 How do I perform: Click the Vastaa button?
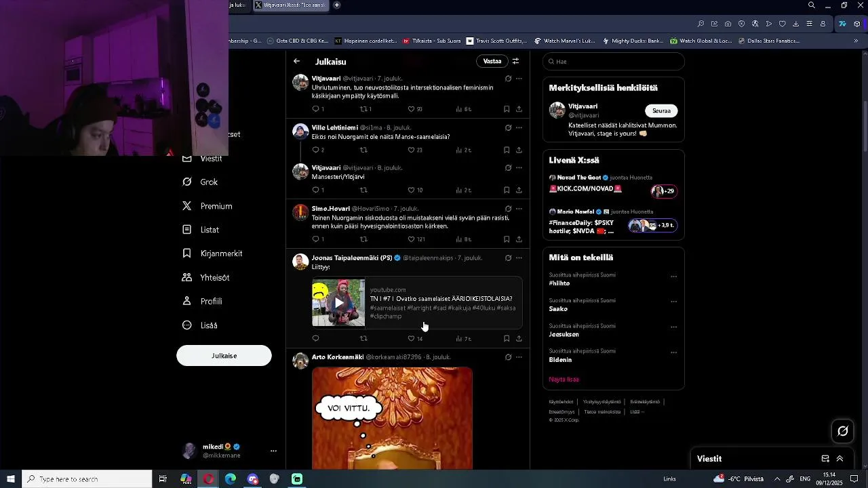tap(492, 61)
